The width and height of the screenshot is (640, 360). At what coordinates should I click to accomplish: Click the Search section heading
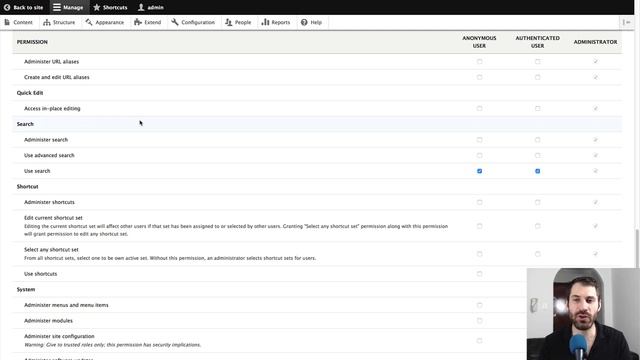click(25, 124)
